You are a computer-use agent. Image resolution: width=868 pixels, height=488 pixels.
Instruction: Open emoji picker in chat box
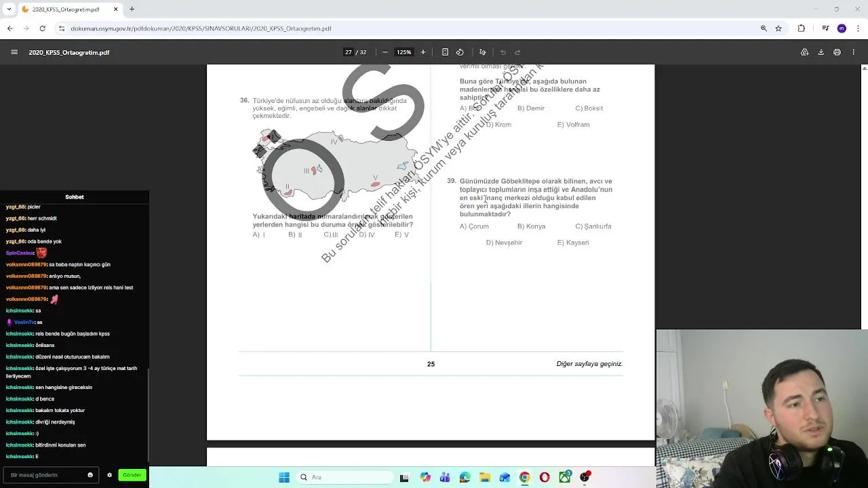90,475
